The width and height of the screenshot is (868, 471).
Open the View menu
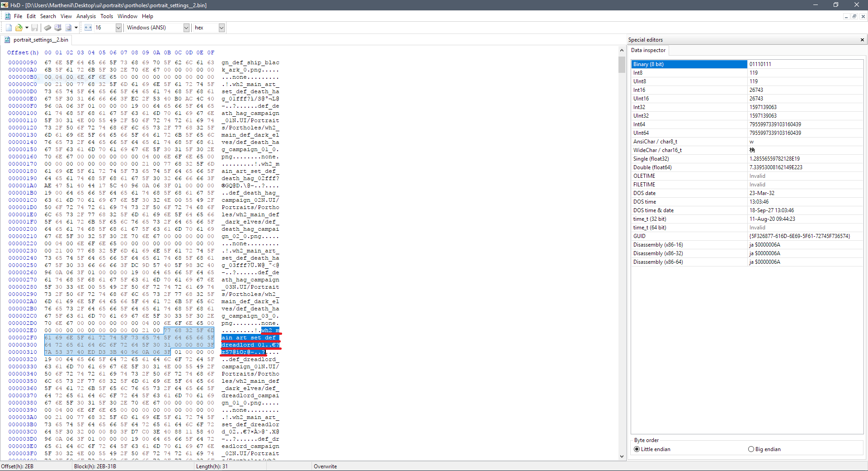[66, 16]
